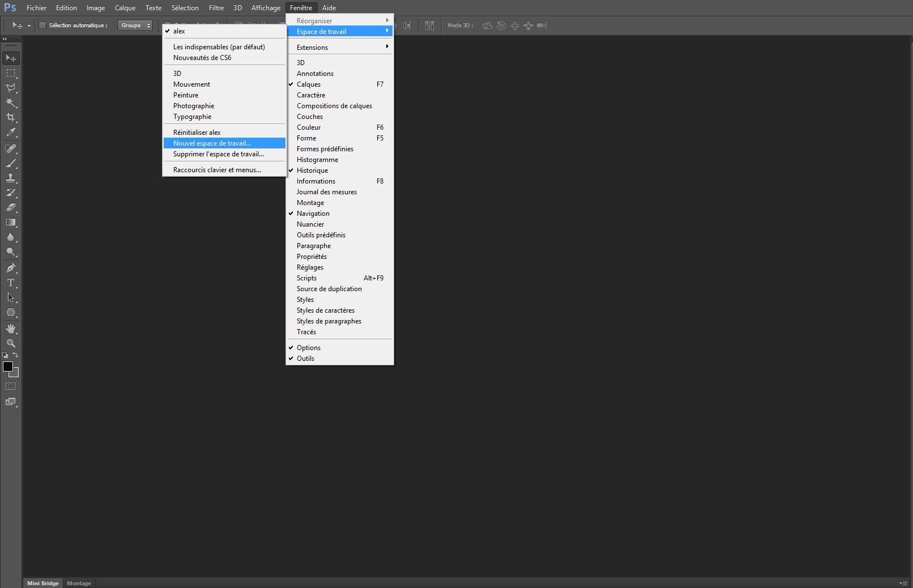Select Les indispensables (par défaut)
913x588 pixels.
pyautogui.click(x=224, y=47)
